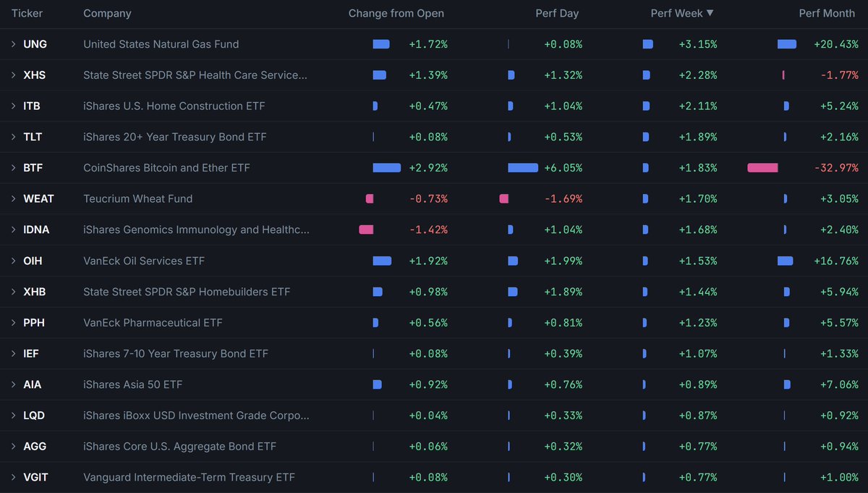Click XHB Perf Day value +1.89%

pyautogui.click(x=563, y=292)
